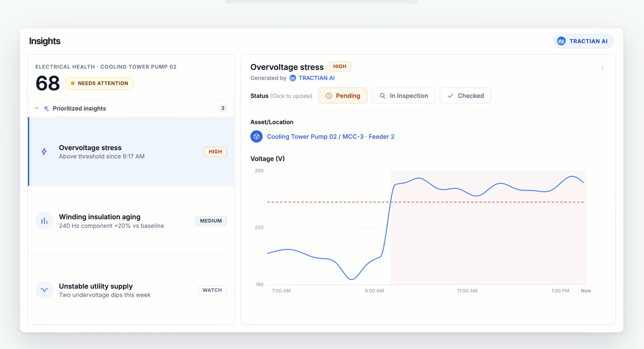The height and width of the screenshot is (349, 644).
Task: Open the three-dot options menu
Action: [602, 68]
